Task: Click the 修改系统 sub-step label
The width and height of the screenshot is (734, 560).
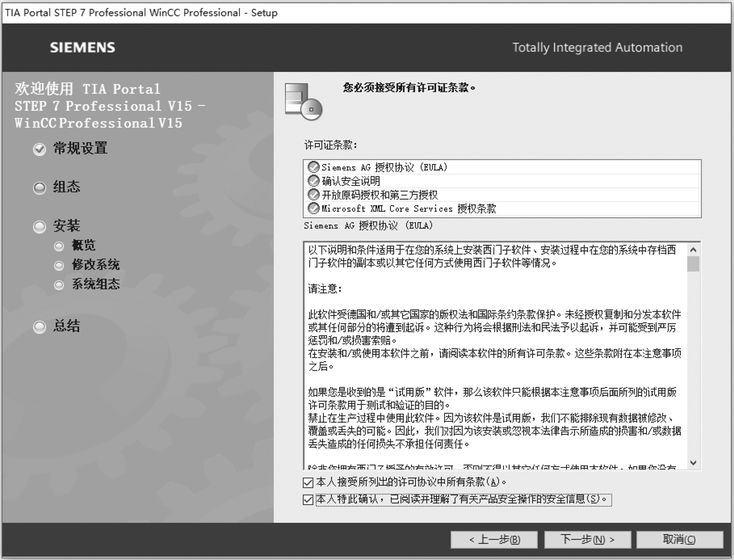Action: (96, 265)
